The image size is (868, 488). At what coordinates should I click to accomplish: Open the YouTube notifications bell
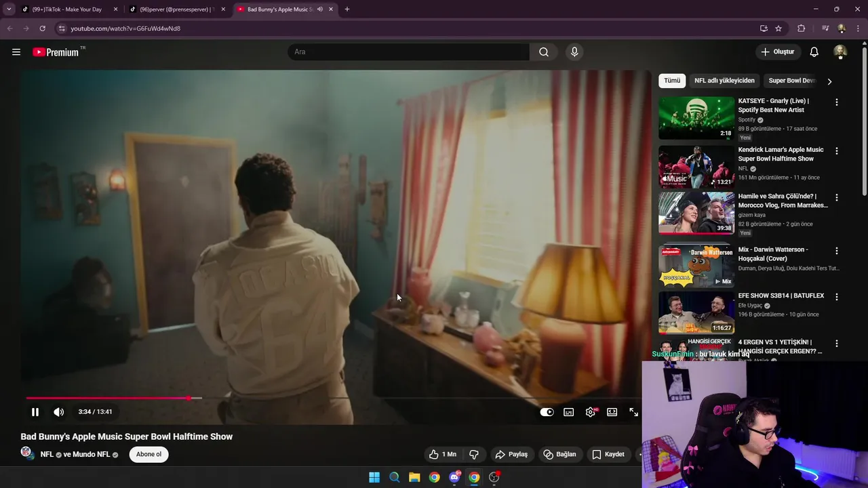814,52
